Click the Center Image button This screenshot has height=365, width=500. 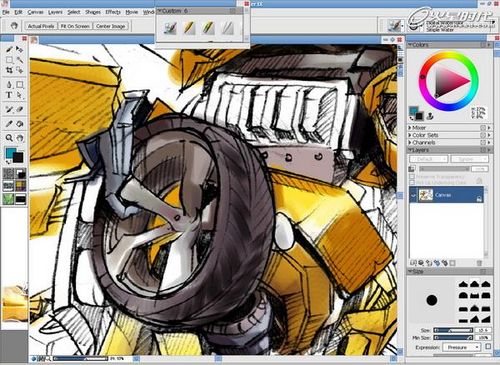[110, 26]
